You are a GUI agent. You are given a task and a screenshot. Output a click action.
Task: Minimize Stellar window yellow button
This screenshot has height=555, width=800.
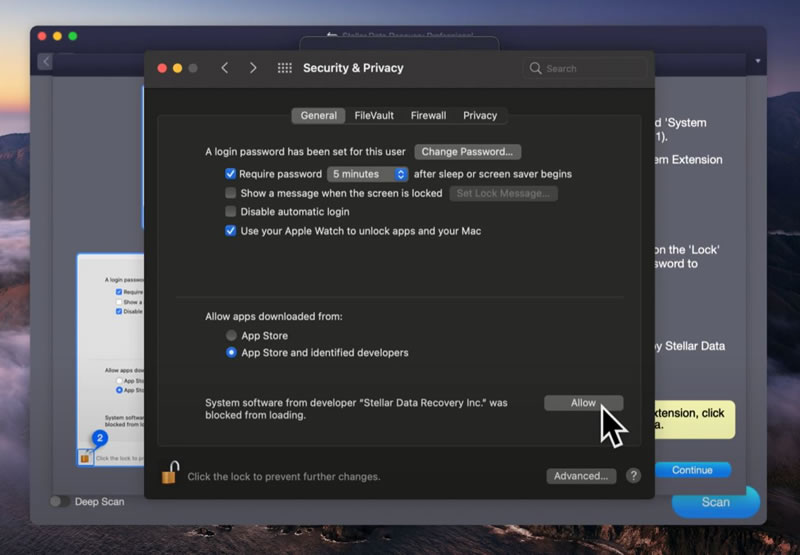[58, 36]
